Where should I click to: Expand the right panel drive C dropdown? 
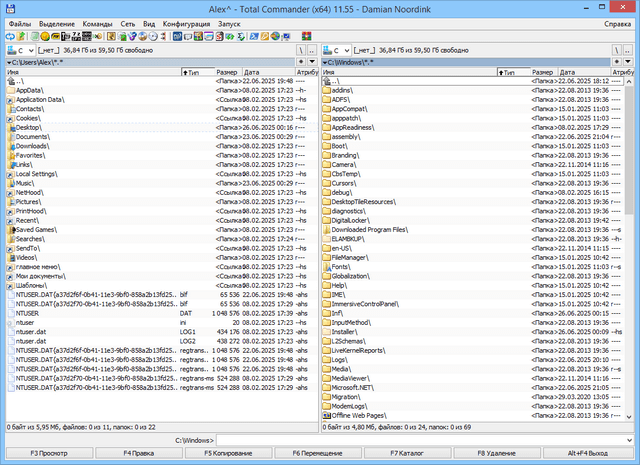[x=346, y=49]
